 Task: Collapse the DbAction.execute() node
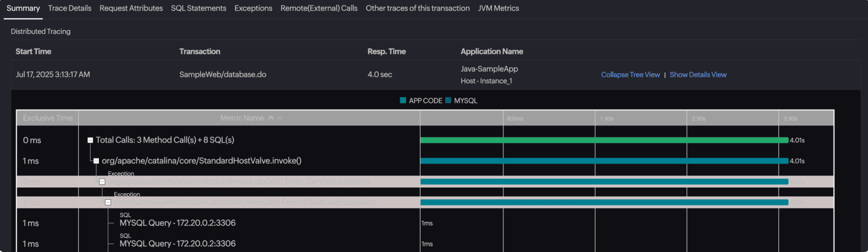pos(108,202)
